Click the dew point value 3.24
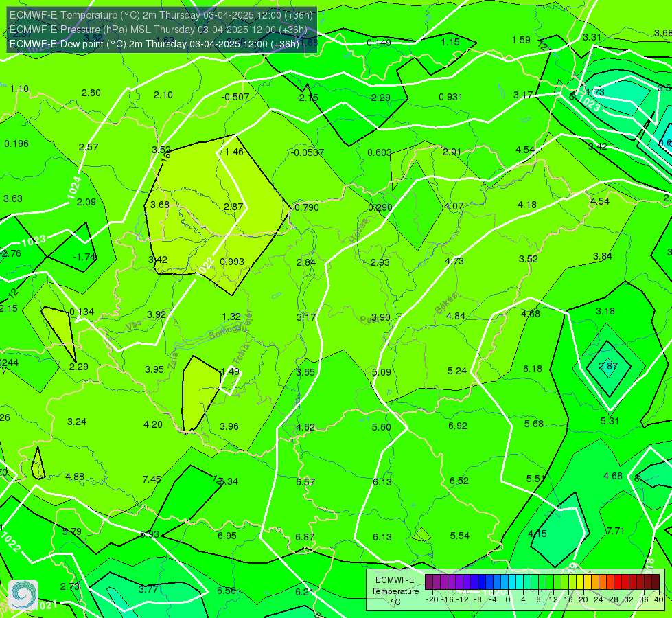 pos(77,422)
